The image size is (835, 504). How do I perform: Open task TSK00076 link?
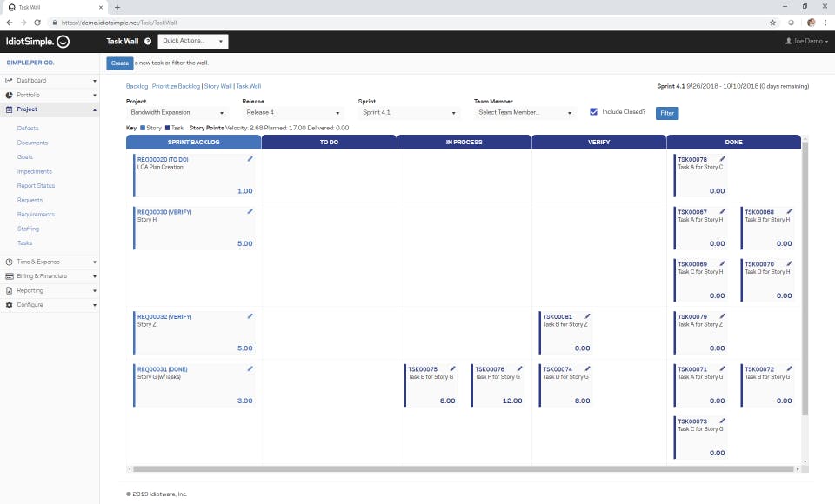[x=490, y=368]
